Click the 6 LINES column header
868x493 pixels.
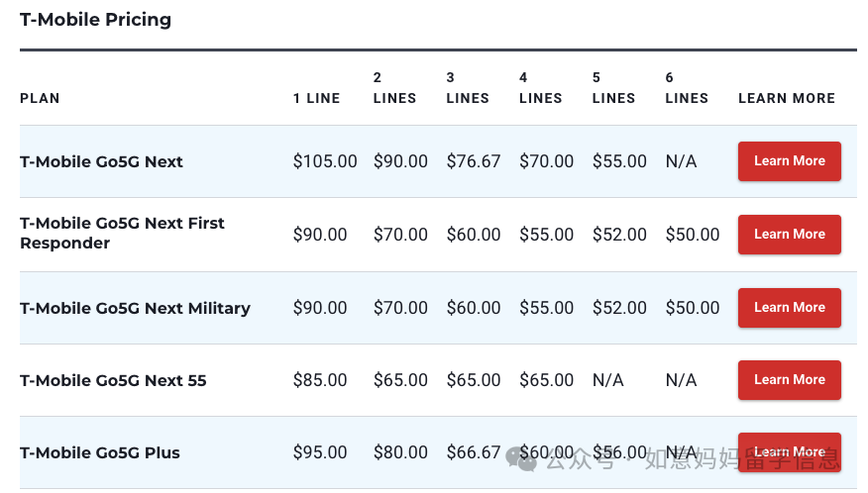(x=687, y=88)
